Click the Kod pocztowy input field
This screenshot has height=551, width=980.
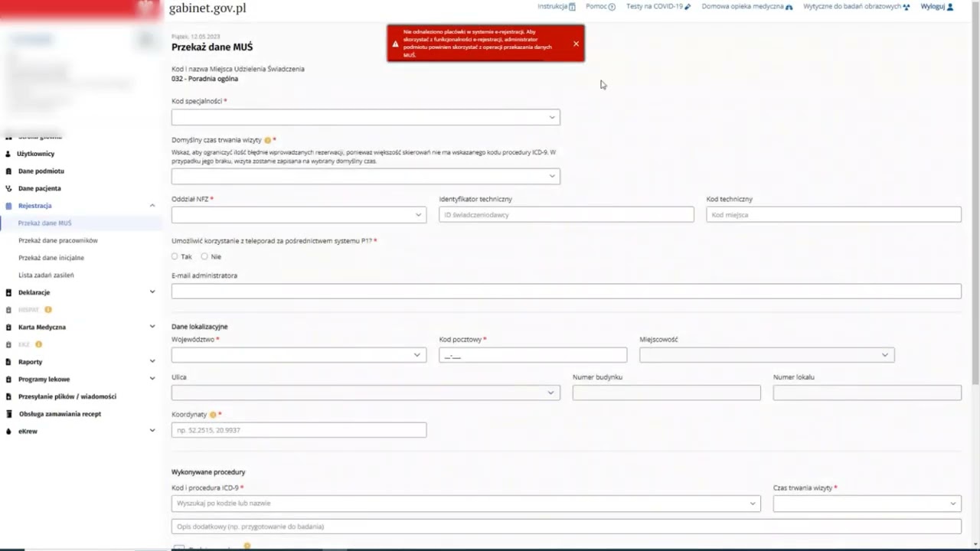[x=533, y=354]
